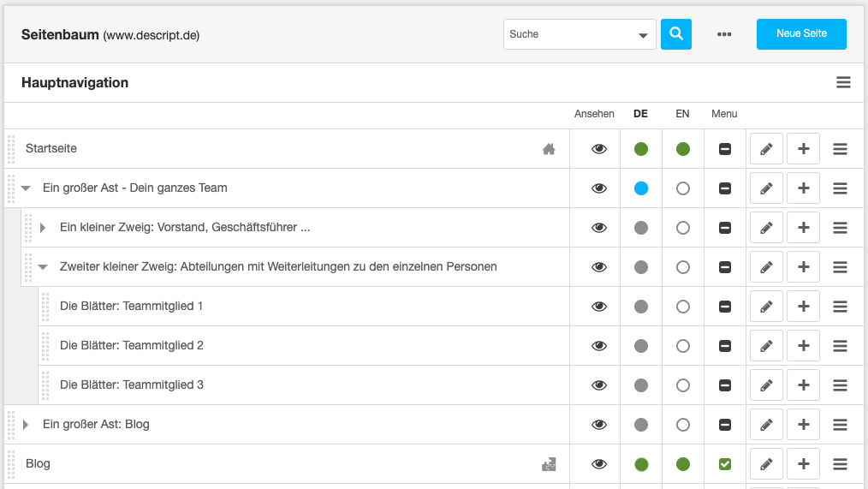Viewport: 868px width, 489px height.
Task: Click the DE language column header
Action: (x=640, y=114)
